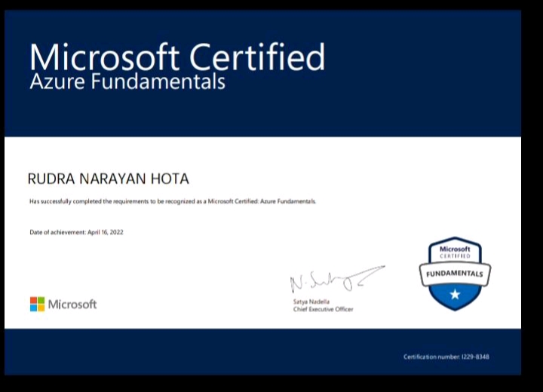Click the 'Microsoft Certified' heading
Image resolution: width=543 pixels, height=392 pixels.
tap(177, 57)
